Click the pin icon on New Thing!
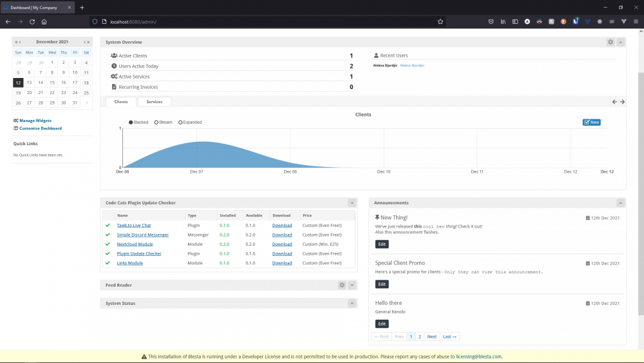Viewport: 644px width, 363px height. click(377, 217)
